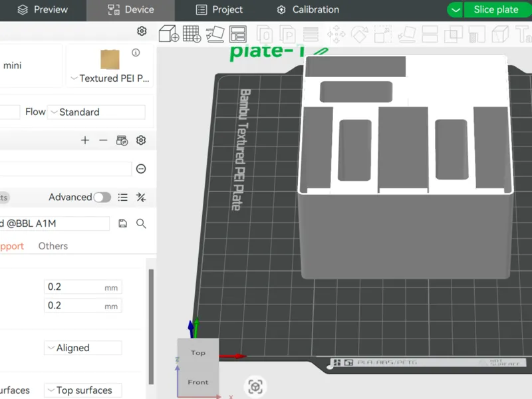Image resolution: width=532 pixels, height=399 pixels.
Task: Click the AMS sync filament icon
Action: [x=122, y=140]
